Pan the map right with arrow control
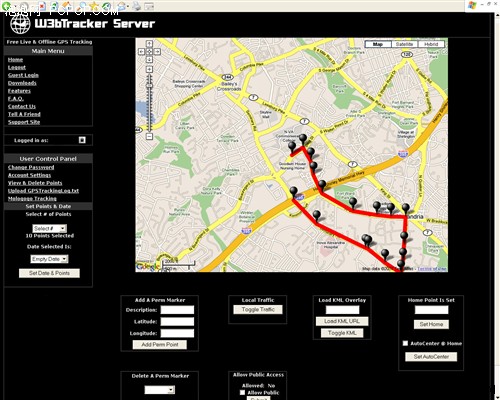The image size is (500, 400). coord(157,52)
